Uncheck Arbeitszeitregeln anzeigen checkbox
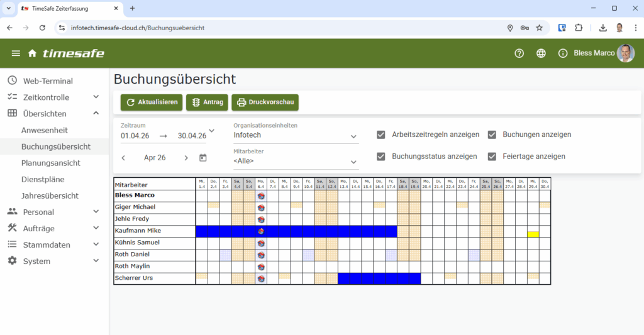 pos(381,135)
